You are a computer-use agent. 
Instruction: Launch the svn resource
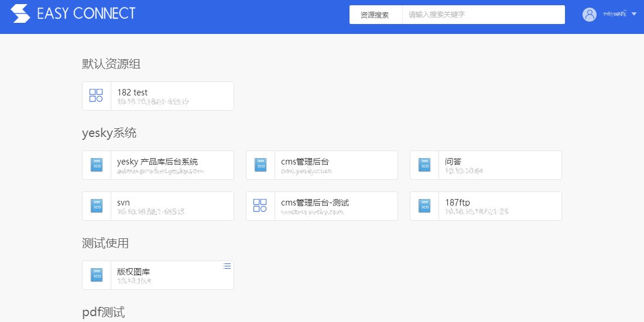[x=124, y=203]
